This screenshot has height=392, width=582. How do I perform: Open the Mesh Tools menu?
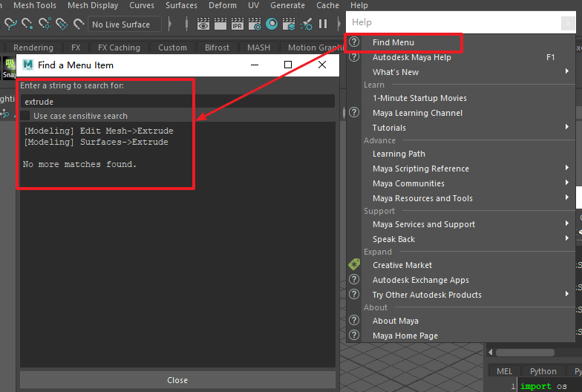coord(35,5)
